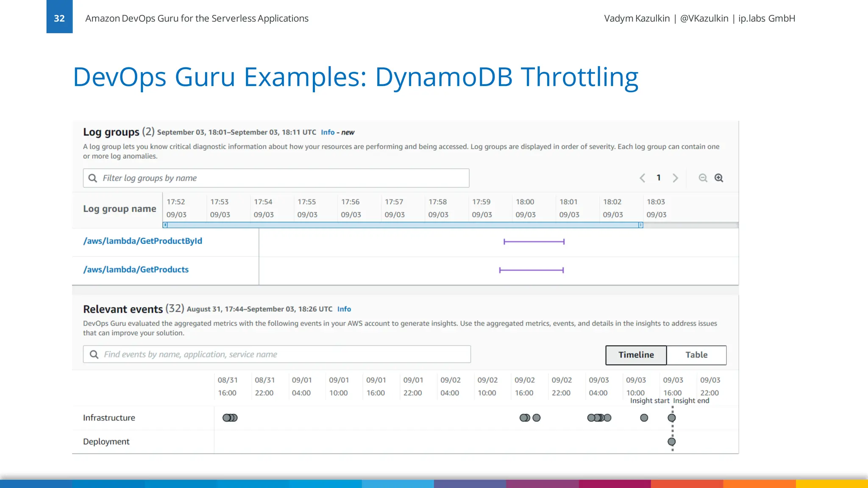Viewport: 868px width, 488px height.
Task: Open /aws/lambda/GetProducts log group
Action: pyautogui.click(x=136, y=270)
